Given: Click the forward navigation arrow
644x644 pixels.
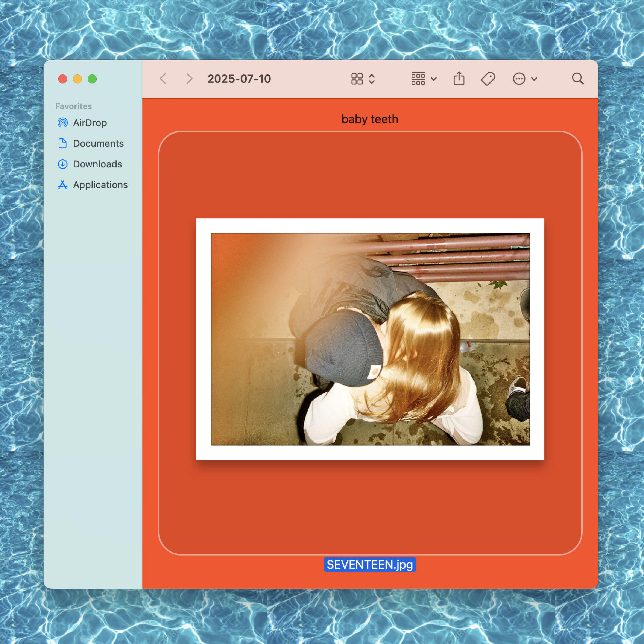Looking at the screenshot, I should (189, 79).
